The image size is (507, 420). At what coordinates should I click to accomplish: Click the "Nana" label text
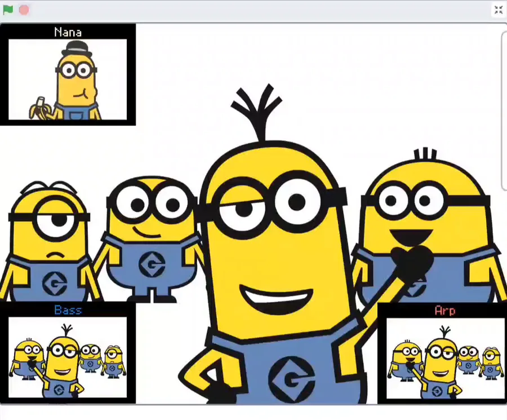(x=68, y=32)
